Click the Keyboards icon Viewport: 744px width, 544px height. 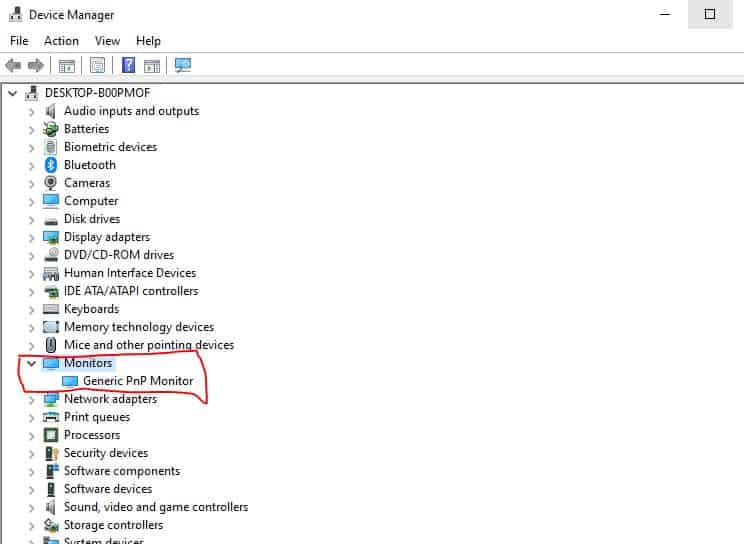click(x=51, y=309)
